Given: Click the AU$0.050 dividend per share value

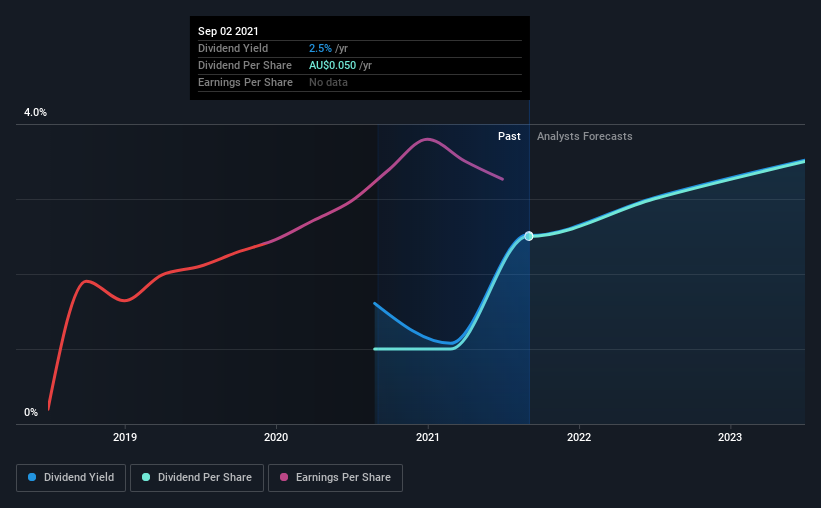Looking at the screenshot, I should (332, 65).
